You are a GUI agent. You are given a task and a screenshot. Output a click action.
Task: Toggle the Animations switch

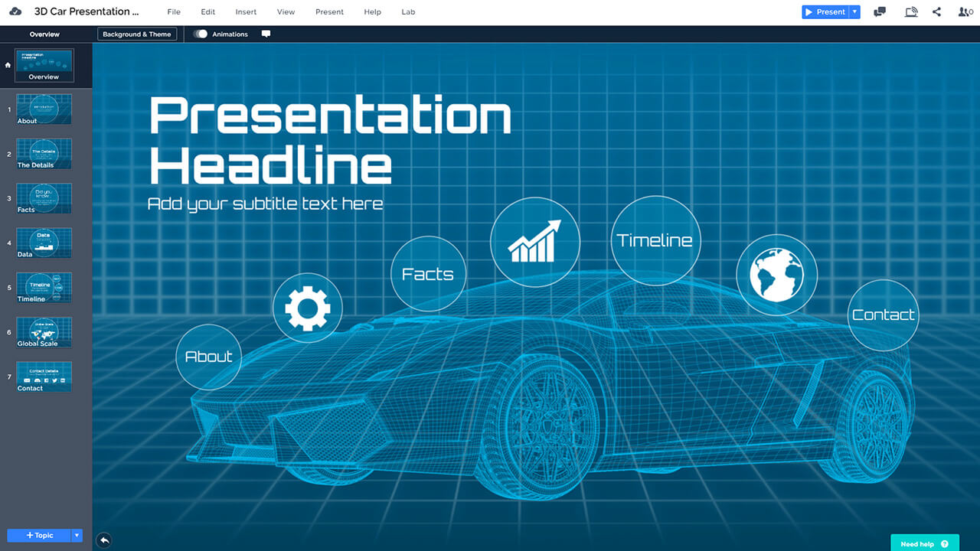[201, 34]
